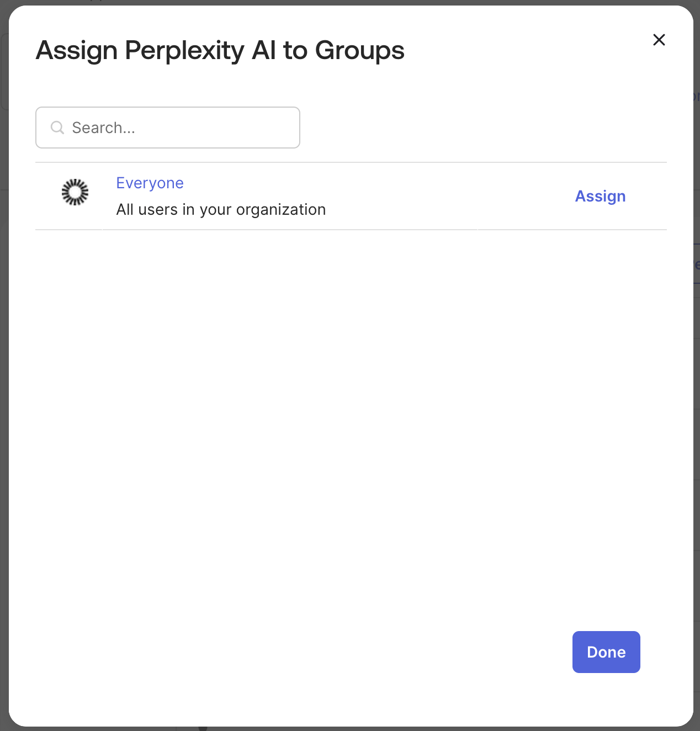Assign Perplexity AI to Everyone group
This screenshot has width=700, height=731.
point(600,196)
